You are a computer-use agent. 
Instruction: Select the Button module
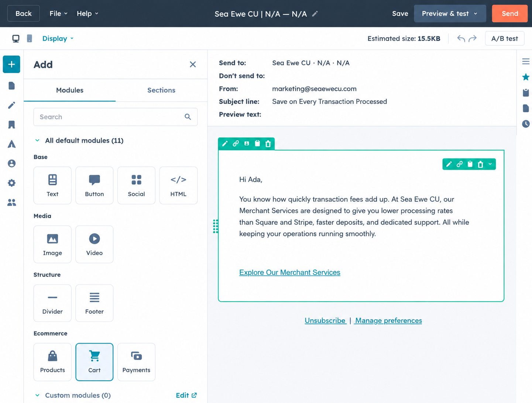click(94, 185)
